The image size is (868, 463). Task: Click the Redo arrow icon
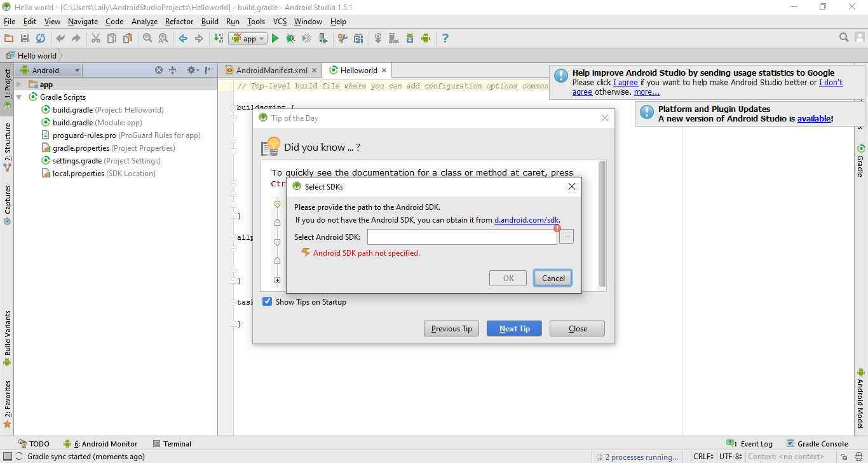click(x=76, y=38)
